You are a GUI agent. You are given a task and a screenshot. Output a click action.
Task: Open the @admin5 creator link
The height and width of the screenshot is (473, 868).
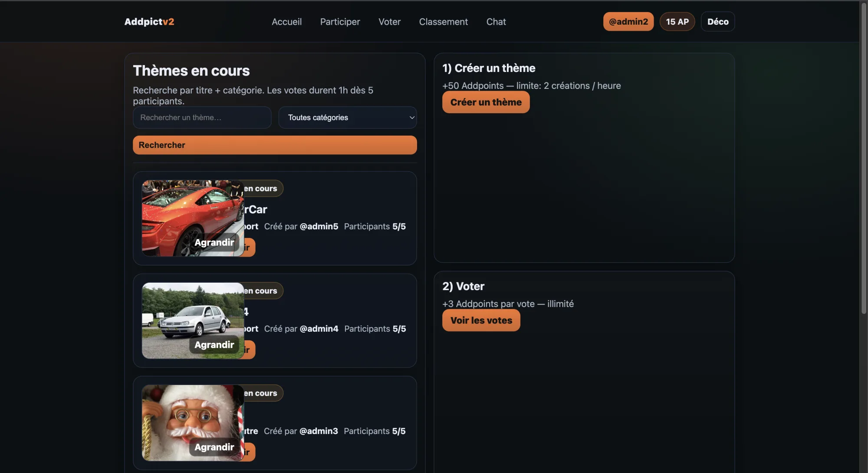(319, 226)
